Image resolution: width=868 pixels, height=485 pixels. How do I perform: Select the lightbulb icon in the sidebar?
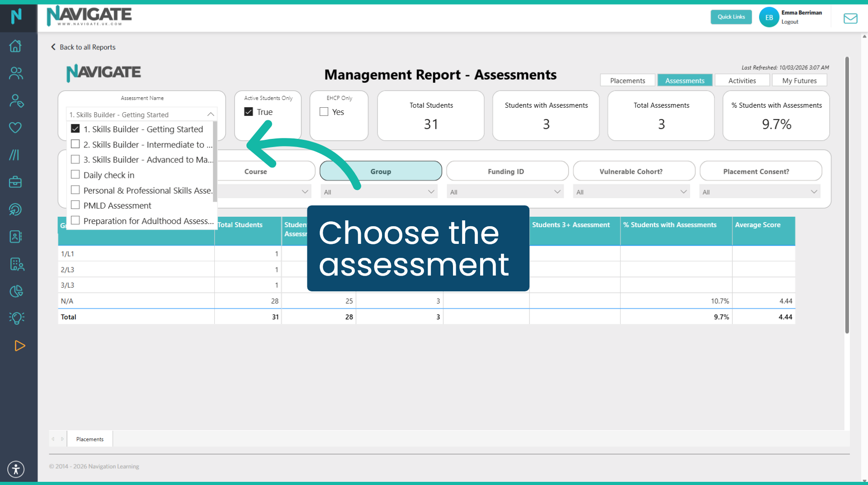pos(16,318)
